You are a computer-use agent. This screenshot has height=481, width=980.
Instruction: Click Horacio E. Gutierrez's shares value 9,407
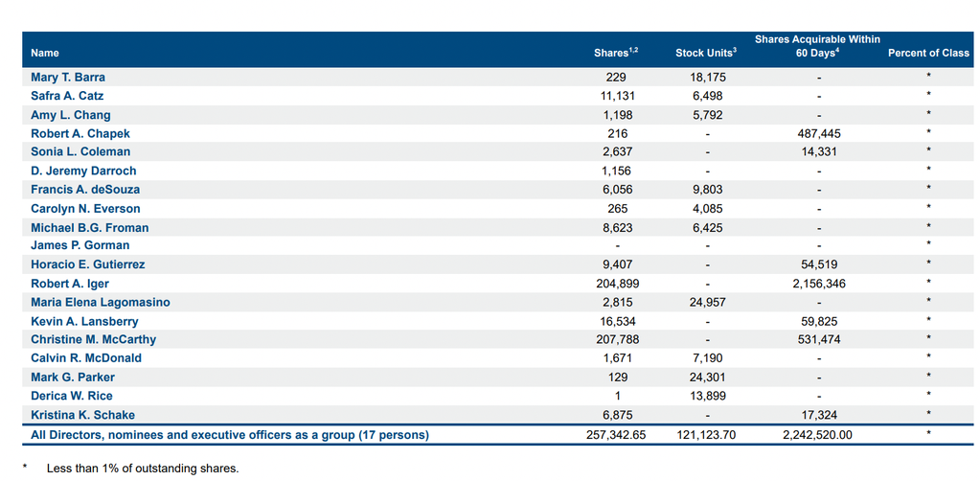[x=616, y=264]
